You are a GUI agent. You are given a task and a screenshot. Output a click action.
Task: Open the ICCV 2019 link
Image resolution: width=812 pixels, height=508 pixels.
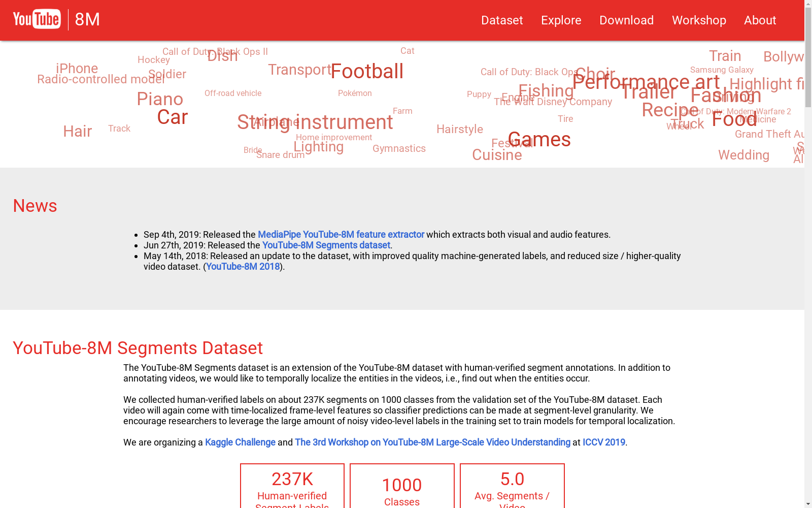604,442
